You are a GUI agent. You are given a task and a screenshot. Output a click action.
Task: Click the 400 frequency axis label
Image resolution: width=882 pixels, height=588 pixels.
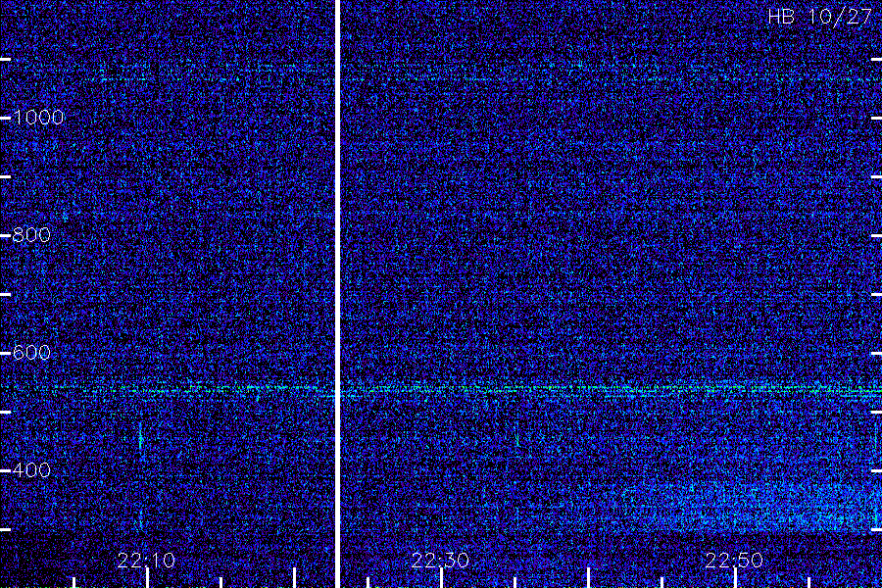click(x=31, y=470)
